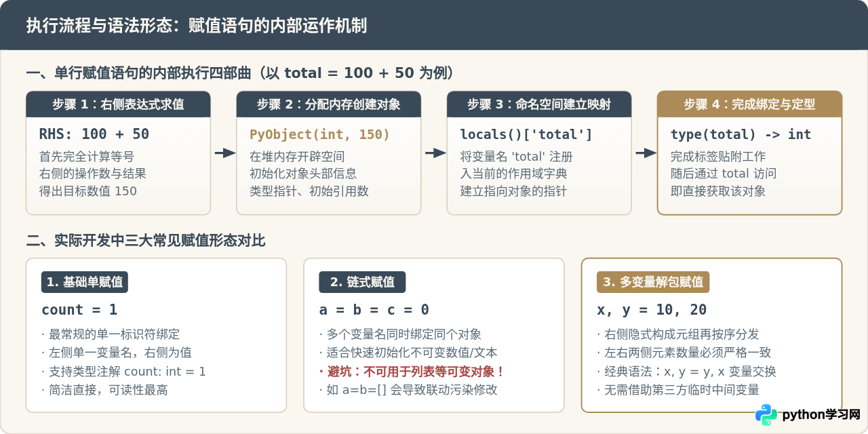Click bullet 适合快速初始化不可变数值/文本
Screen dimensions: 868x434
click(x=408, y=353)
